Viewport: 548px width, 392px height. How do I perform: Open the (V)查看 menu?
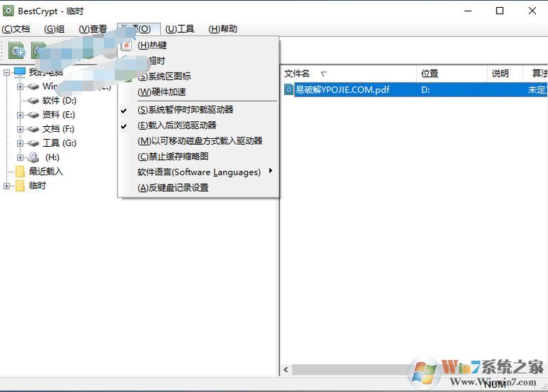click(93, 29)
